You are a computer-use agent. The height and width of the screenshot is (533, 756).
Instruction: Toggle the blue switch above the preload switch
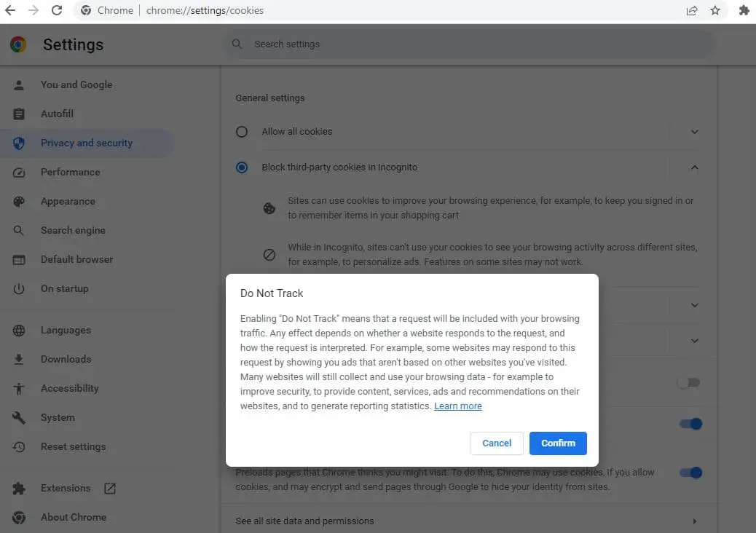690,424
